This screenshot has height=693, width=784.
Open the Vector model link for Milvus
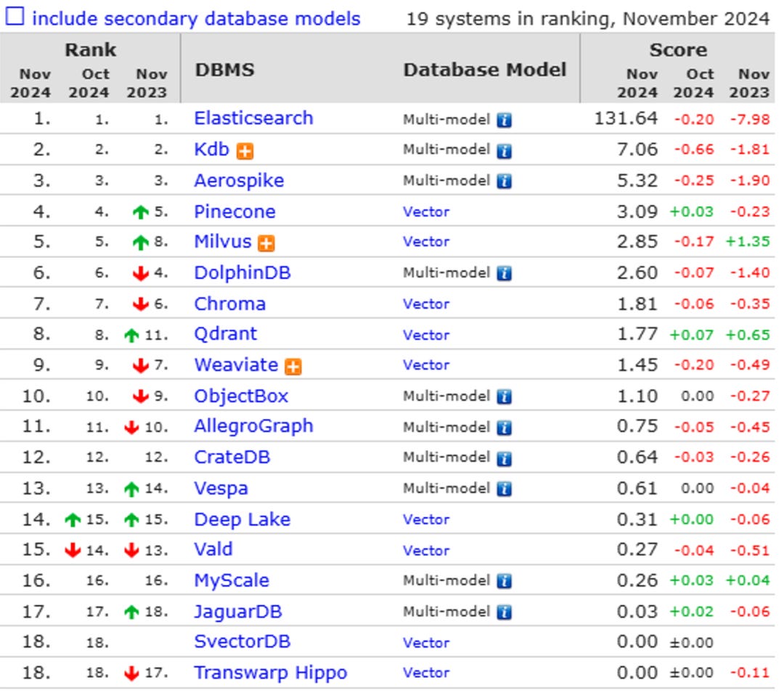[x=426, y=242]
